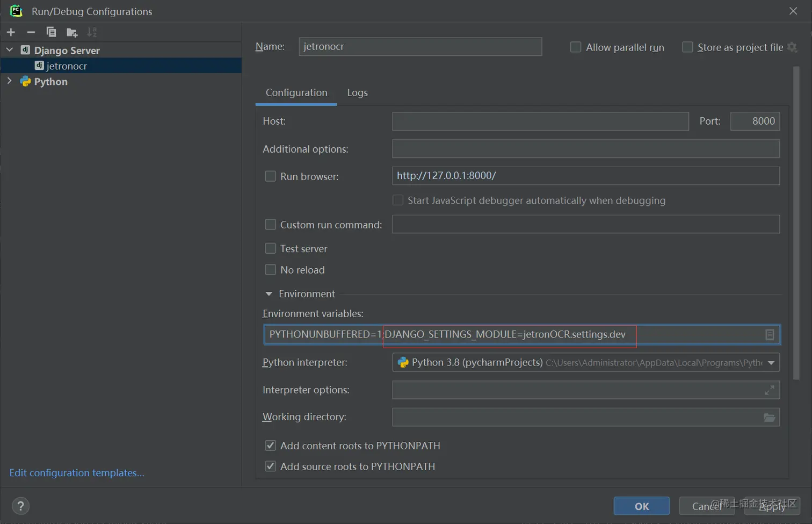Open the environment variables editor icon
The image size is (812, 524).
point(770,334)
